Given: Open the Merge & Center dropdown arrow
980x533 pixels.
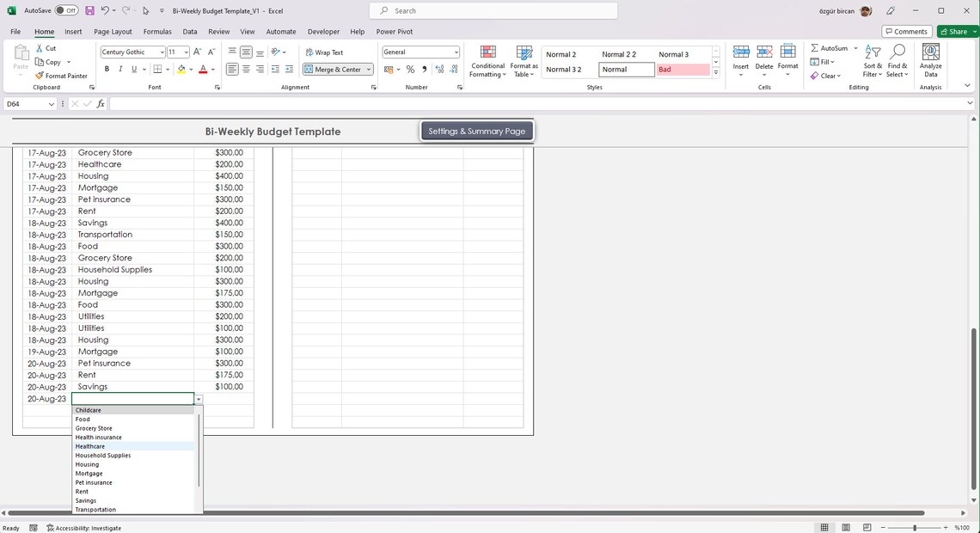Looking at the screenshot, I should (x=368, y=69).
